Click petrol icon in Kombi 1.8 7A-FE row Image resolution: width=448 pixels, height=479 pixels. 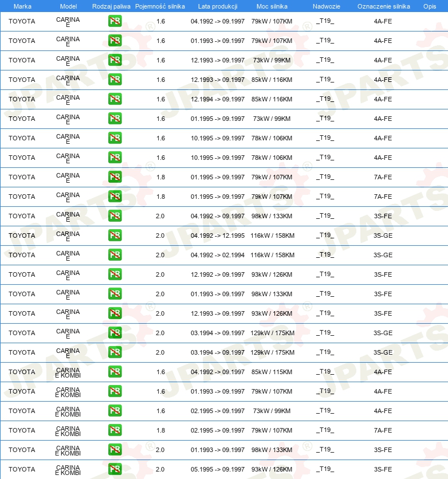click(115, 430)
